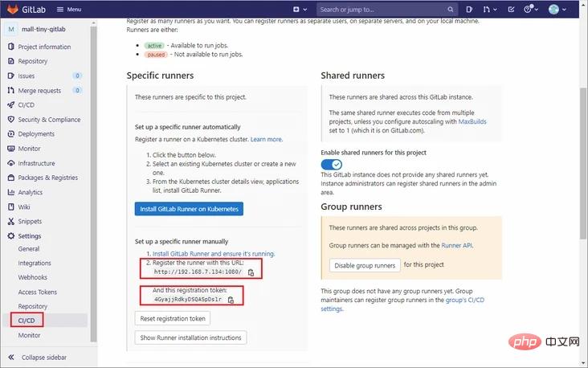Click Install GitLab Runner on Kubernetes
The image size is (588, 368).
click(189, 209)
